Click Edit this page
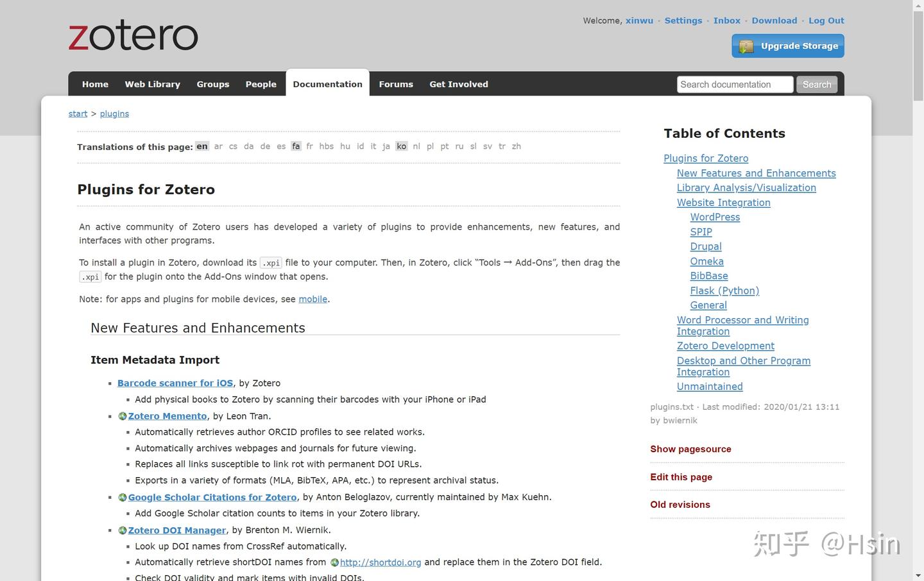Image resolution: width=924 pixels, height=581 pixels. pos(681,477)
